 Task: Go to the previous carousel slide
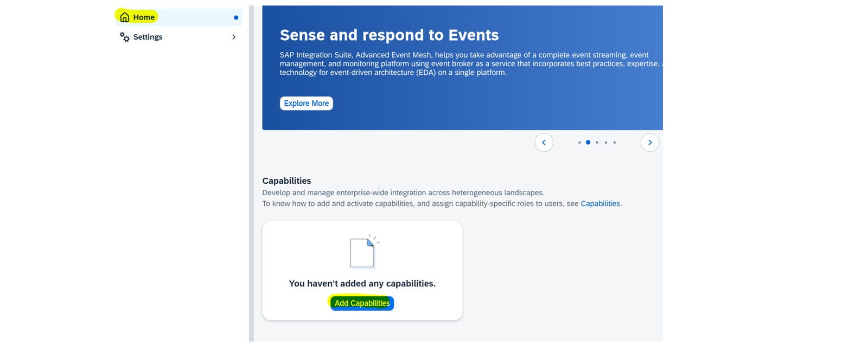(544, 143)
